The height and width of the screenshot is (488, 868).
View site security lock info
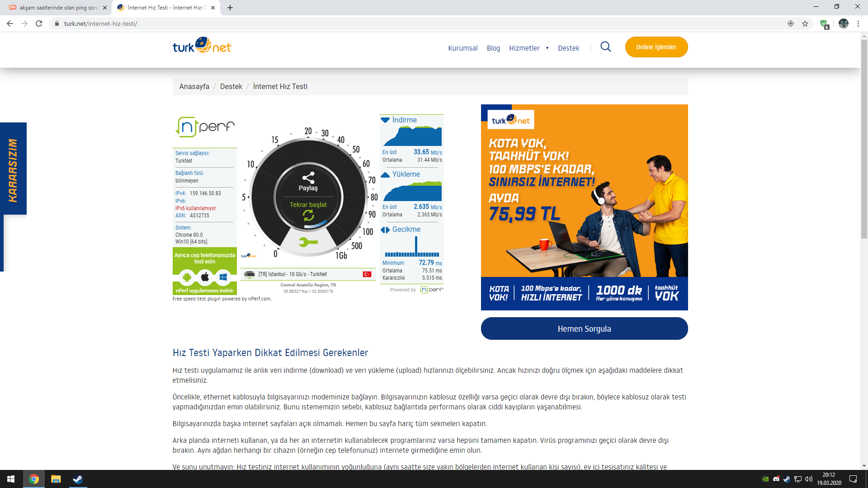tap(57, 23)
